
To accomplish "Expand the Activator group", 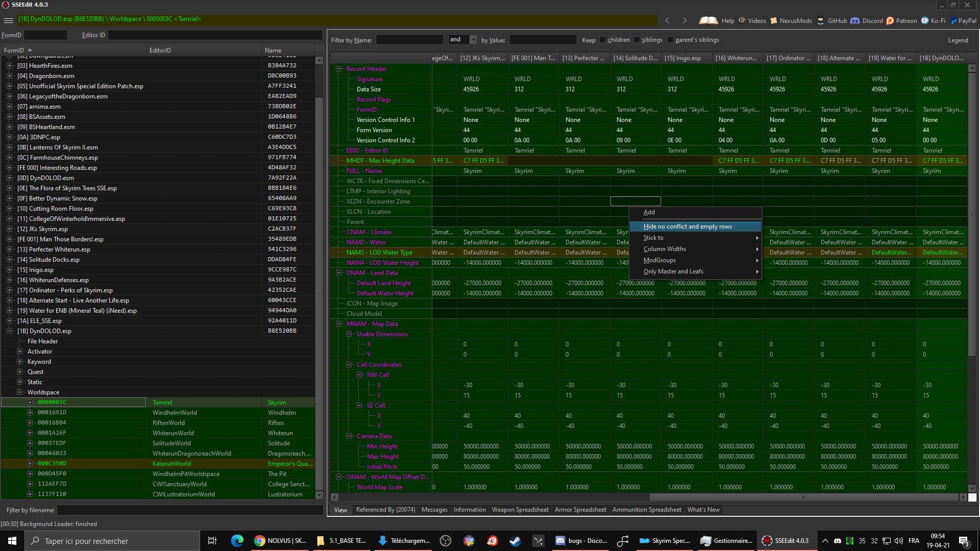I will point(20,352).
